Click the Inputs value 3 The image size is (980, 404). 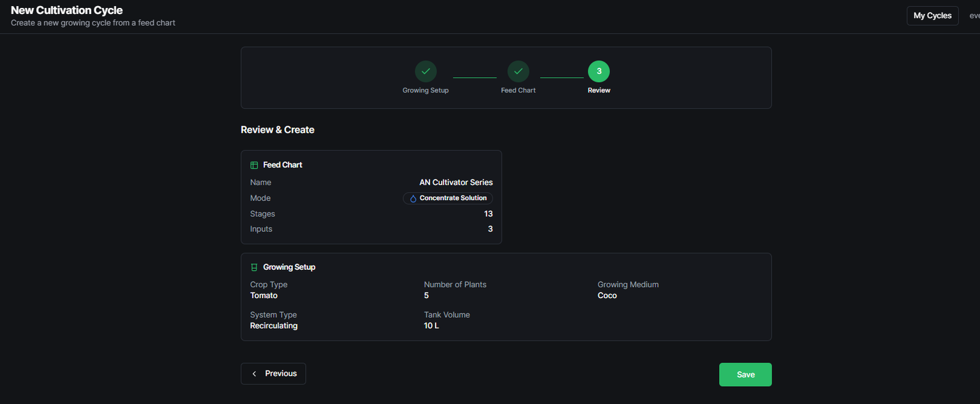pyautogui.click(x=490, y=229)
